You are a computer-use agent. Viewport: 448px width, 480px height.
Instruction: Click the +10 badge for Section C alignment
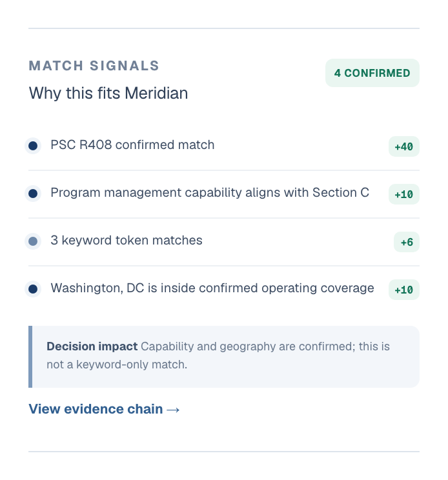pyautogui.click(x=403, y=194)
